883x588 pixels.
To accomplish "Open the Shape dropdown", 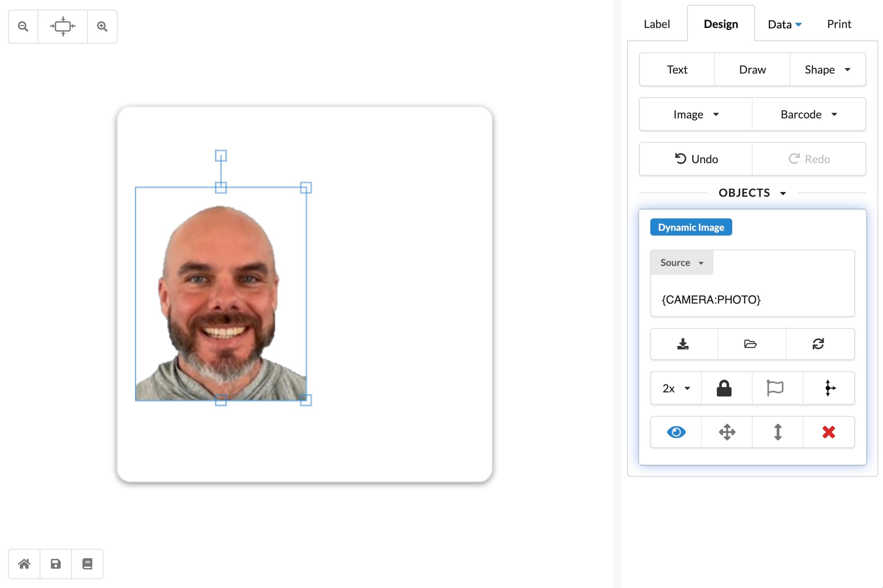I will point(827,70).
